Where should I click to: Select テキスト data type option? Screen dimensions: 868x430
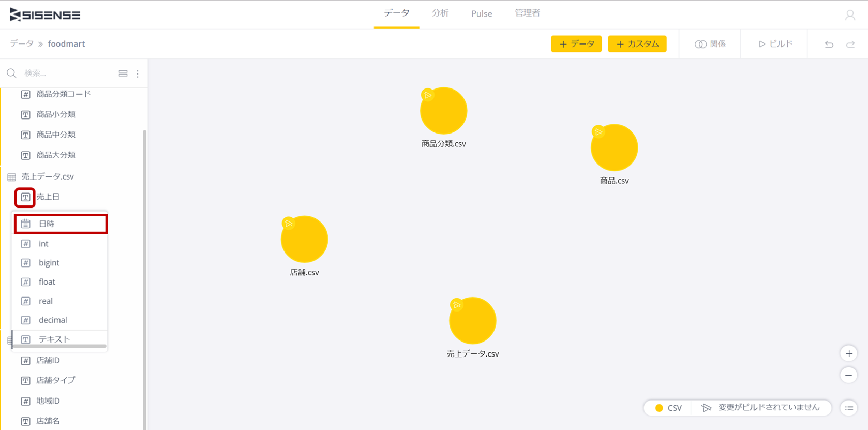pos(59,339)
